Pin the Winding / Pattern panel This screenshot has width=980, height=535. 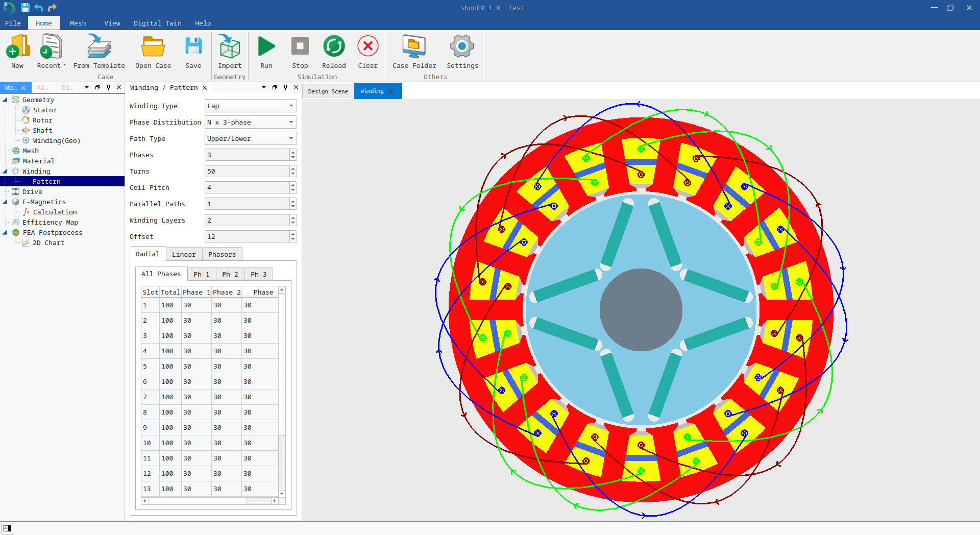point(285,87)
